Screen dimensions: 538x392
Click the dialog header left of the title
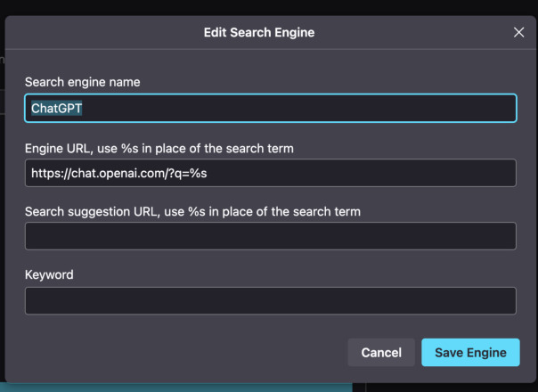pos(89,33)
